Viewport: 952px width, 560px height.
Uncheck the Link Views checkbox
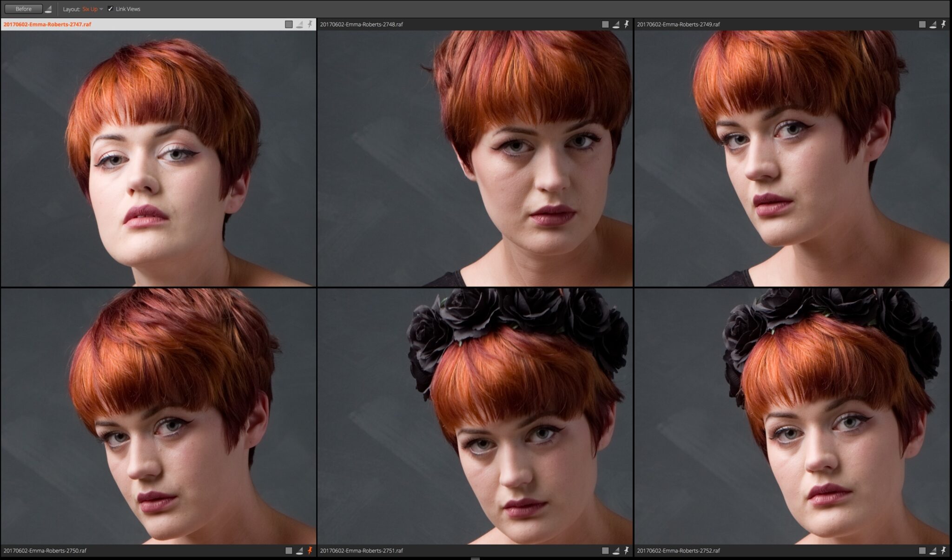coord(110,8)
